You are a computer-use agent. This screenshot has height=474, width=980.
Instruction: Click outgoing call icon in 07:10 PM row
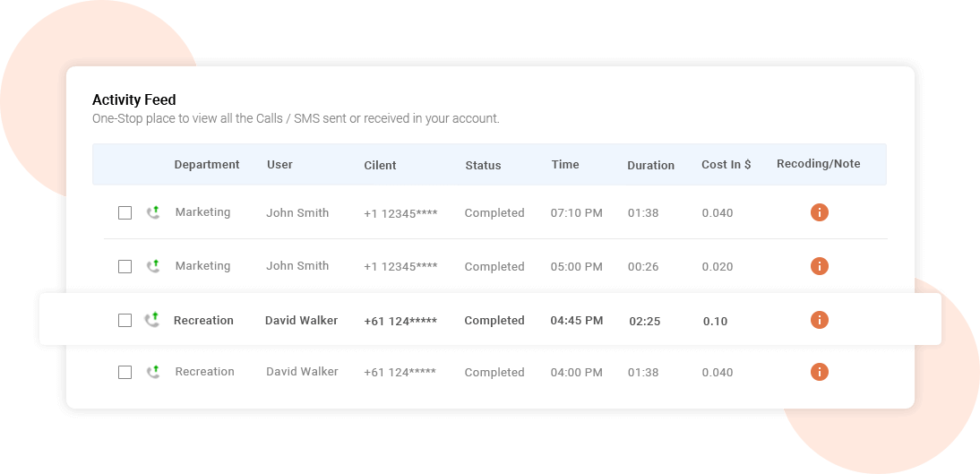coord(153,212)
